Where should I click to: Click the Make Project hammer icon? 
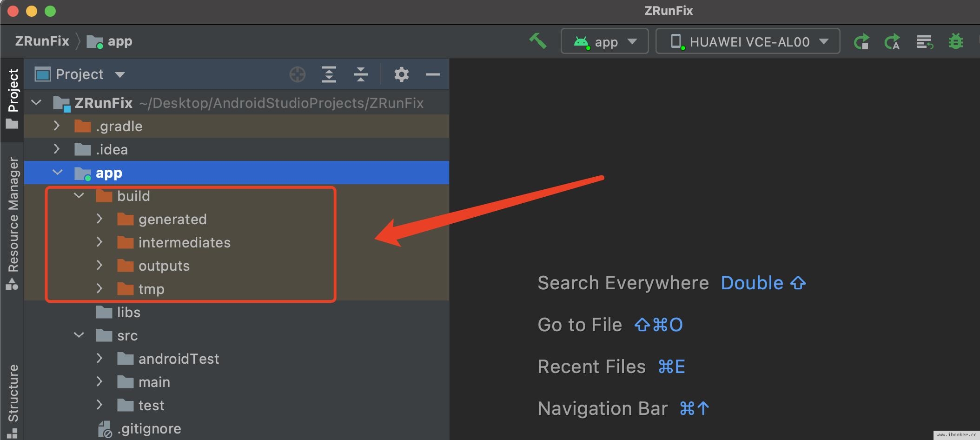tap(538, 41)
